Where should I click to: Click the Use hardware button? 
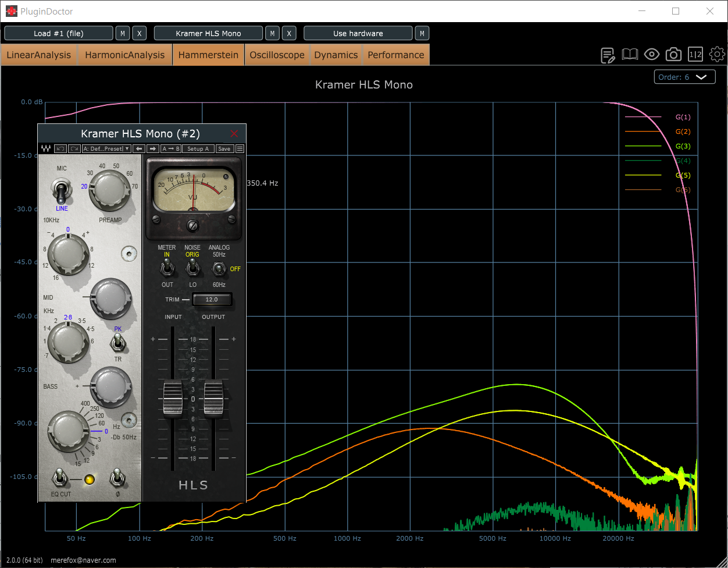click(358, 33)
